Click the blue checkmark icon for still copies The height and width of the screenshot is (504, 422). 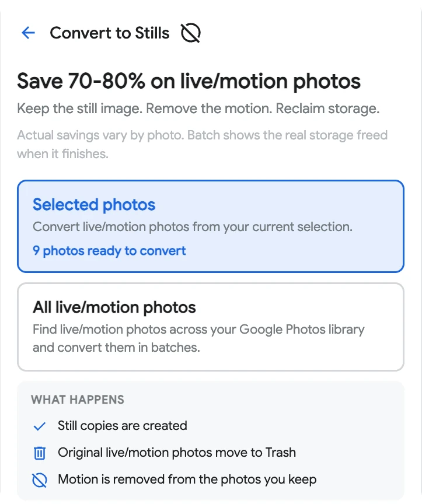(x=40, y=426)
